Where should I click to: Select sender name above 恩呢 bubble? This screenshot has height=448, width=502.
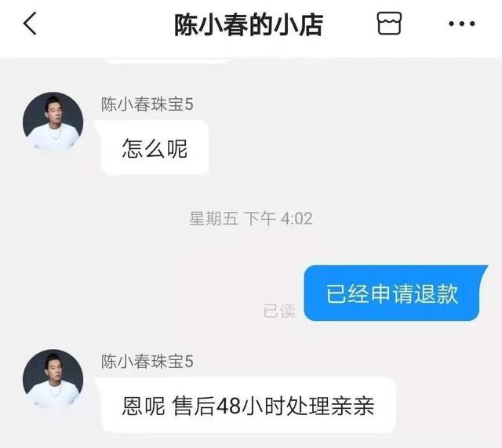click(147, 362)
